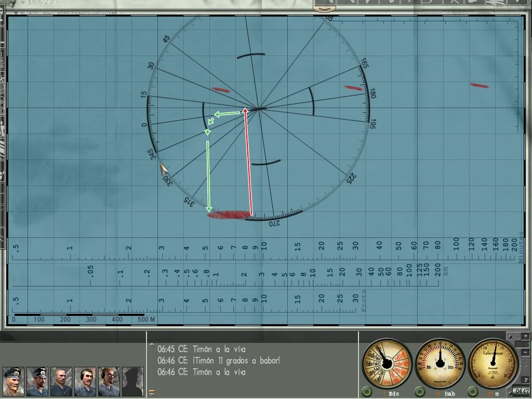Set rudder dial to 10 degrees port side
532x399 pixels.
tap(429, 346)
